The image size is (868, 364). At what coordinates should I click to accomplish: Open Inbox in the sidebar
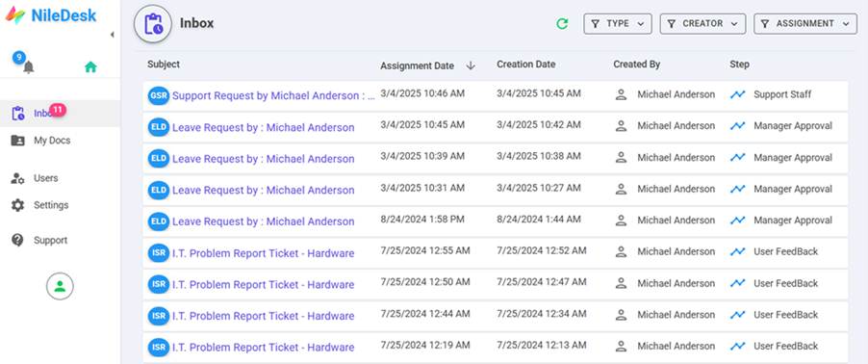point(60,113)
